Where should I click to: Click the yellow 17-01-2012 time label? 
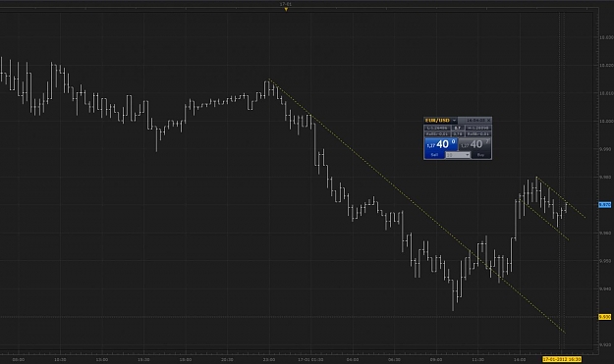[x=562, y=359]
